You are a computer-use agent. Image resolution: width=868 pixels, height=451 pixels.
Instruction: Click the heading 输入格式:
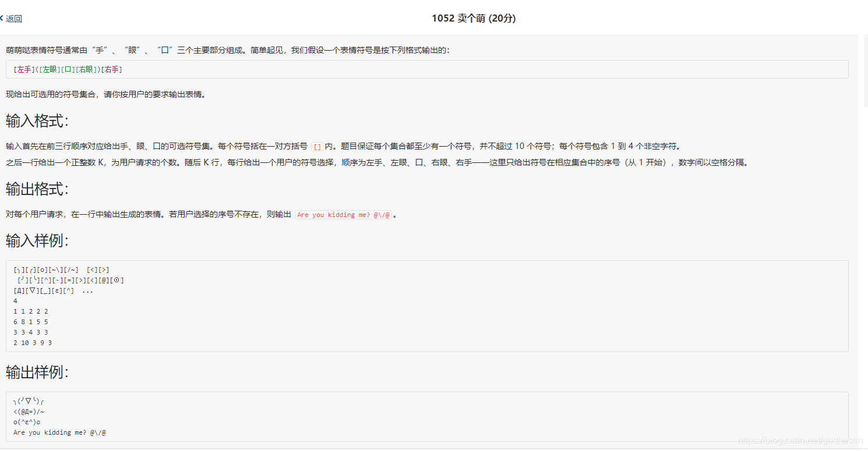(x=37, y=121)
